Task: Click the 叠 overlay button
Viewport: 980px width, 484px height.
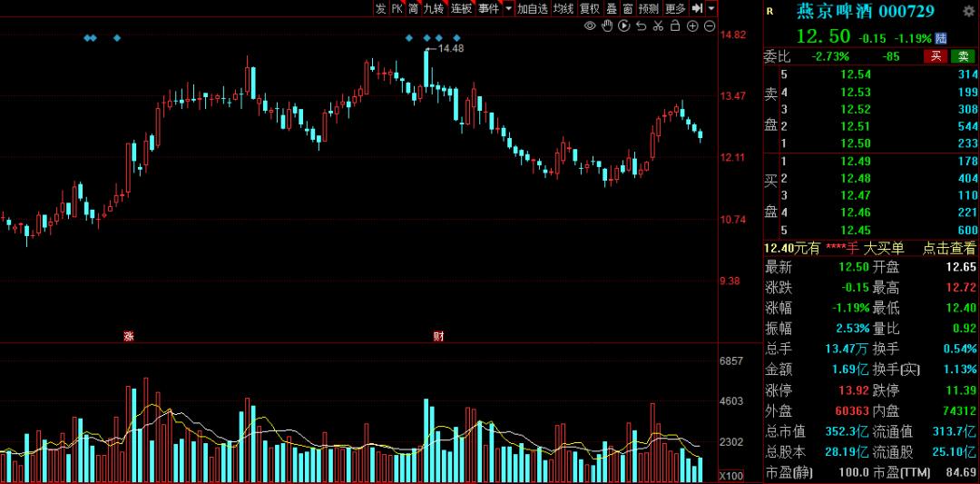Action: pos(612,8)
